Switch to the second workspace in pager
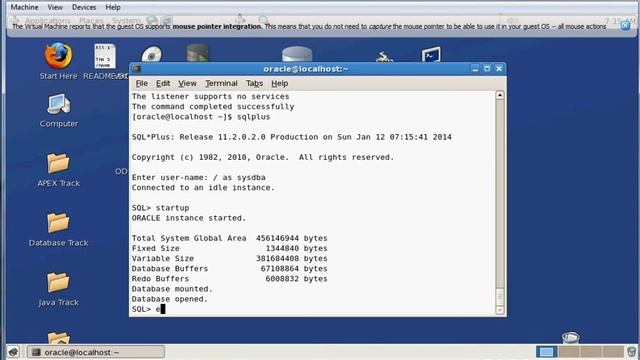The image size is (640, 360). (569, 352)
